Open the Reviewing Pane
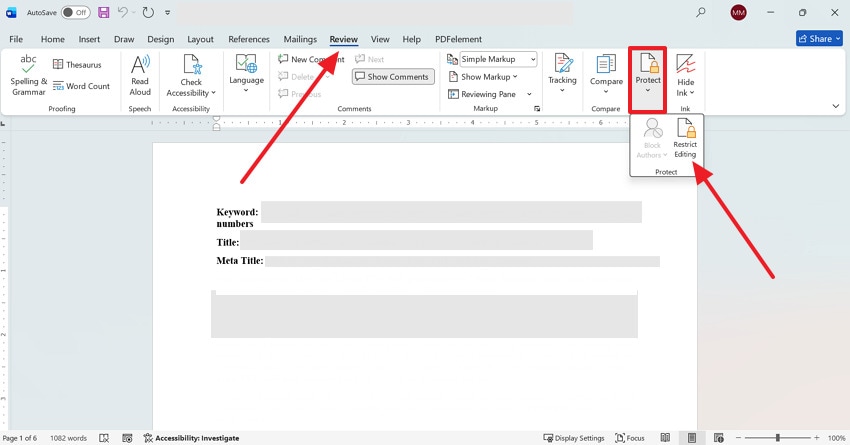The image size is (850, 445). [x=482, y=94]
